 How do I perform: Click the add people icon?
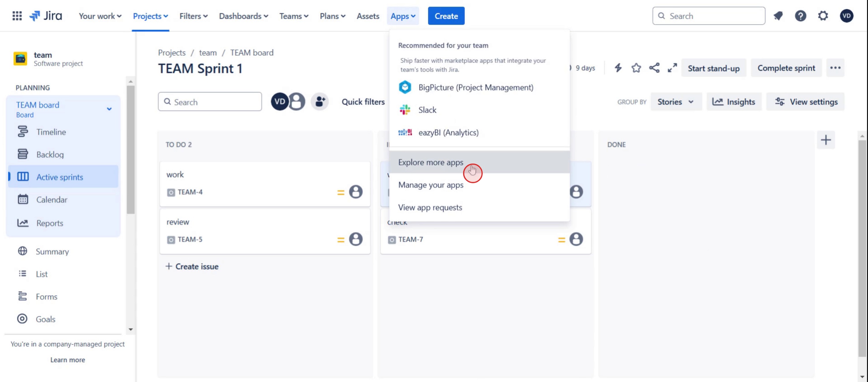click(320, 102)
